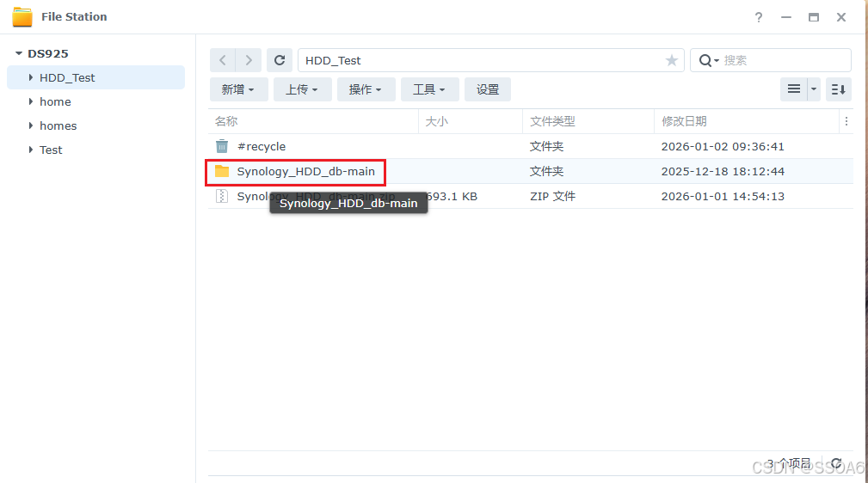This screenshot has height=483, width=868.
Task: Open the 上传 dropdown menu
Action: [302, 89]
